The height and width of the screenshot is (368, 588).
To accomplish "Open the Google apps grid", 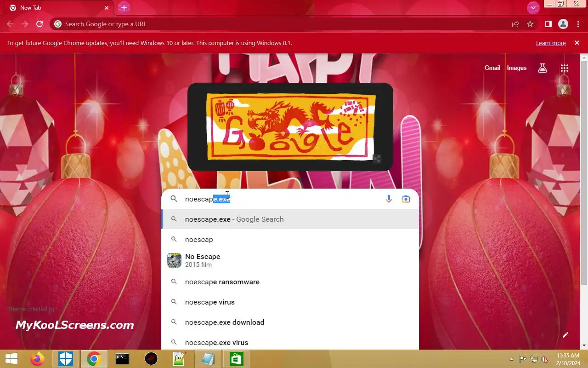I will [x=565, y=68].
